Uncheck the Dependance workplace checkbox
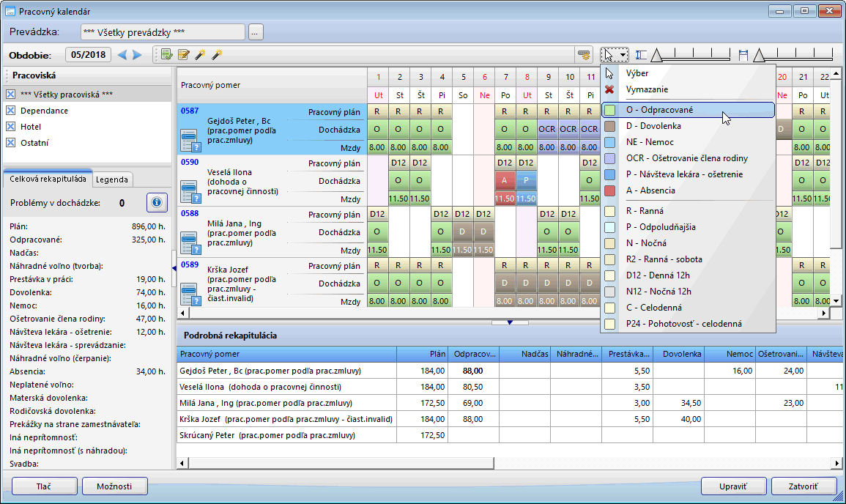 point(10,111)
